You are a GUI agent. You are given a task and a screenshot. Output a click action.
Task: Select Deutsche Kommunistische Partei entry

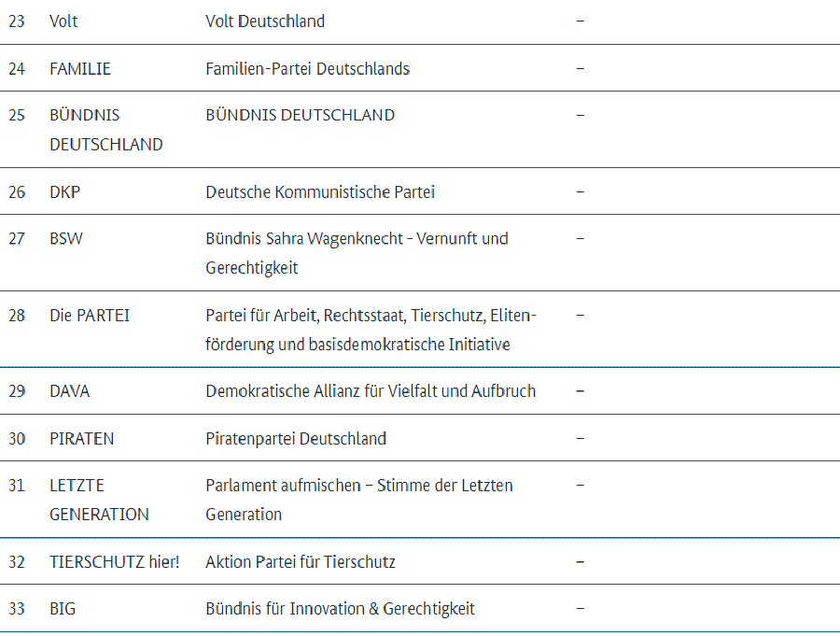[x=320, y=191]
